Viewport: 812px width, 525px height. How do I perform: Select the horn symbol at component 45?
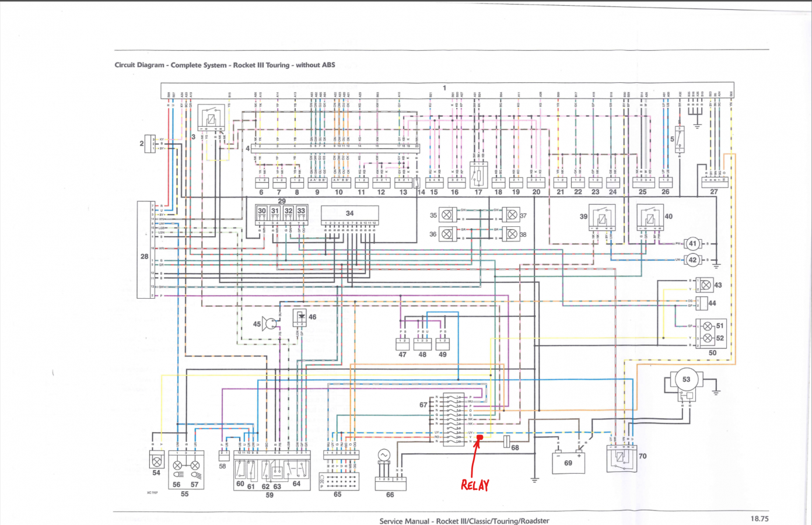pos(270,323)
